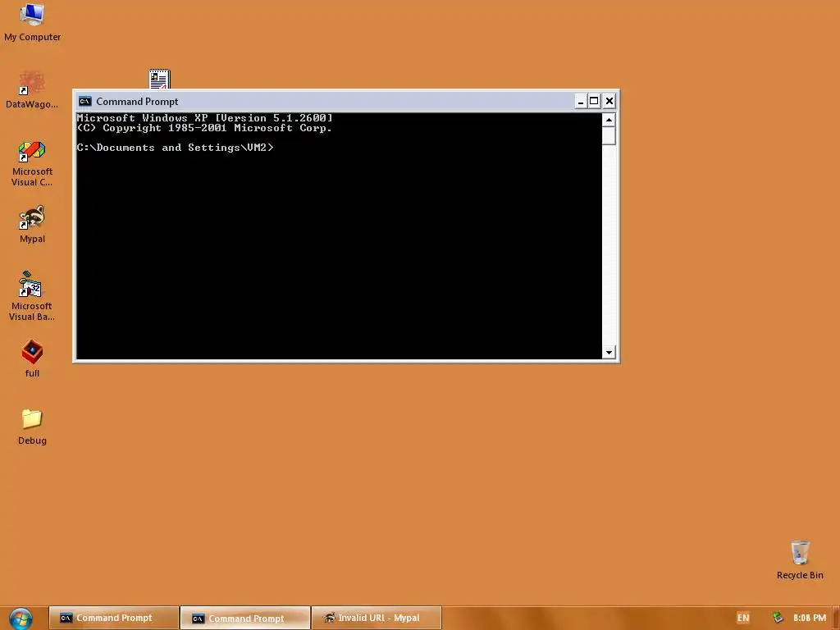Screen dimensions: 840x630
Task: Maximize the Command Prompt window
Action: pyautogui.click(x=594, y=101)
